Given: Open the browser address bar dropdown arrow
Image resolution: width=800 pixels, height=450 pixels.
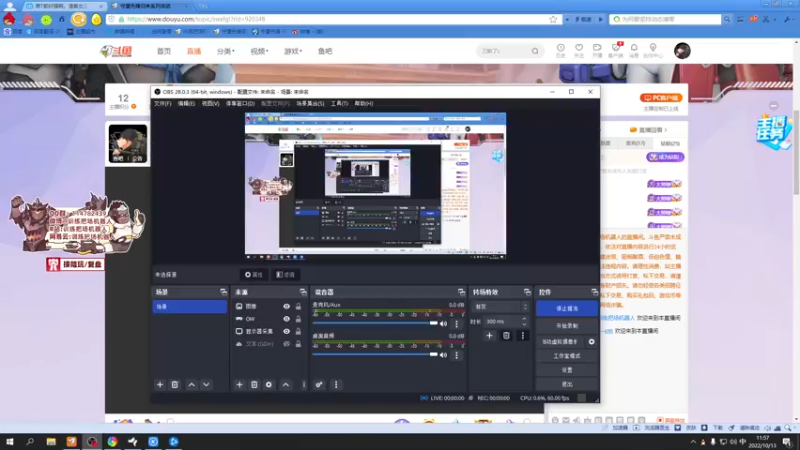Looking at the screenshot, I should (567, 19).
